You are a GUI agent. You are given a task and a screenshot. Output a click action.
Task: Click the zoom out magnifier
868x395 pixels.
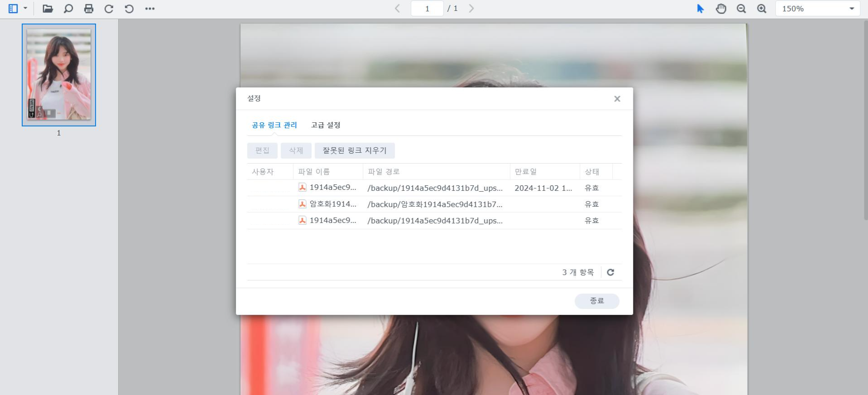741,9
